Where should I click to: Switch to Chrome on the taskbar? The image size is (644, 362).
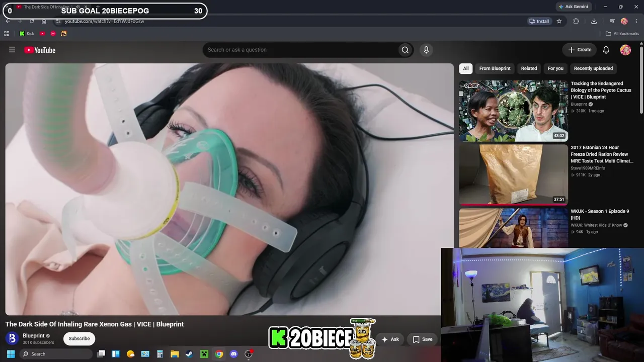click(219, 354)
